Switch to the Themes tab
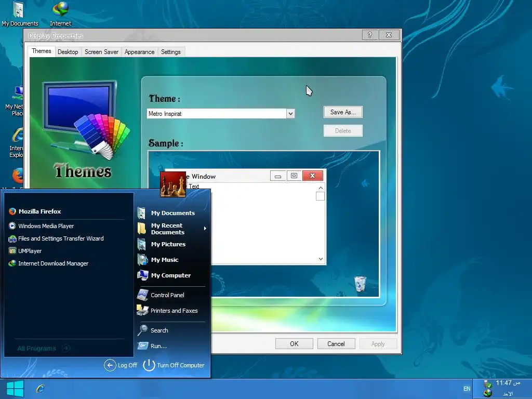The width and height of the screenshot is (532, 399). point(42,51)
